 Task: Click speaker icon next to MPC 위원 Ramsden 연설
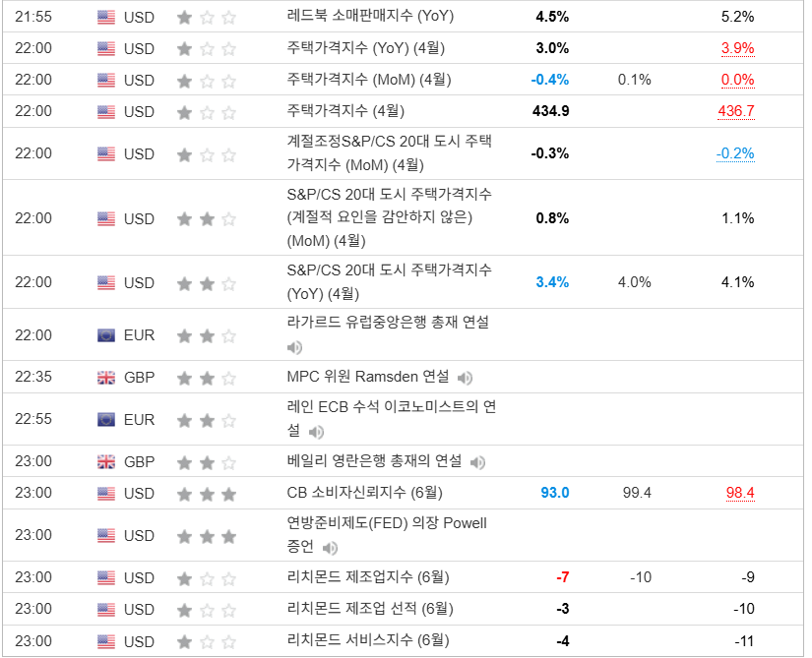pyautogui.click(x=465, y=378)
